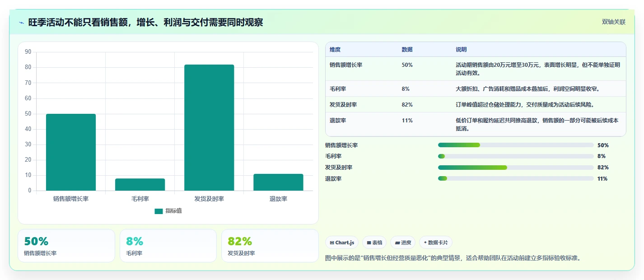Click the 双轴关联 label
The height and width of the screenshot is (280, 644).
tap(614, 22)
